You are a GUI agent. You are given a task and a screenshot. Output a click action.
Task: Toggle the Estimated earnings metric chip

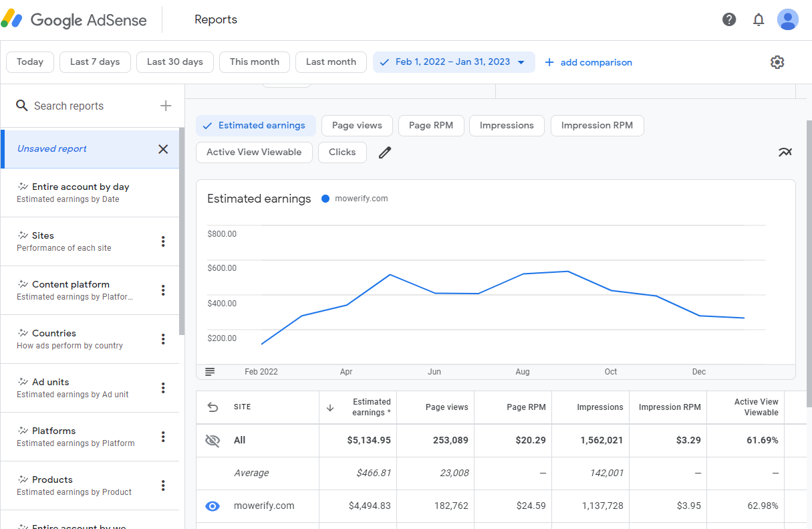coord(256,126)
